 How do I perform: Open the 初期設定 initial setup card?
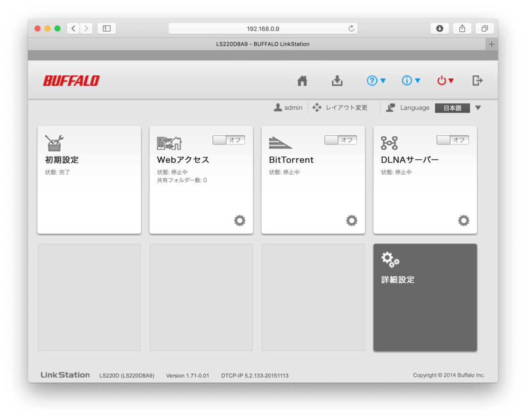(x=89, y=180)
